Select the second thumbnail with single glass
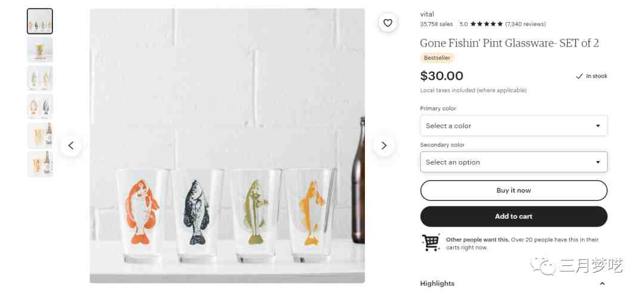 40,49
